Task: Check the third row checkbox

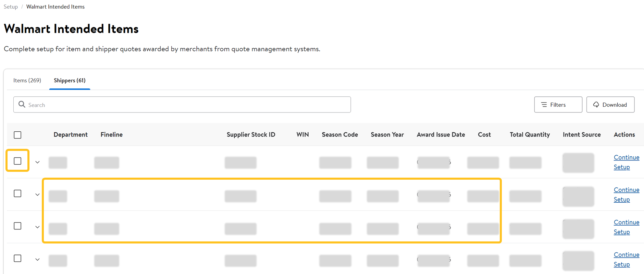Action: point(17,226)
